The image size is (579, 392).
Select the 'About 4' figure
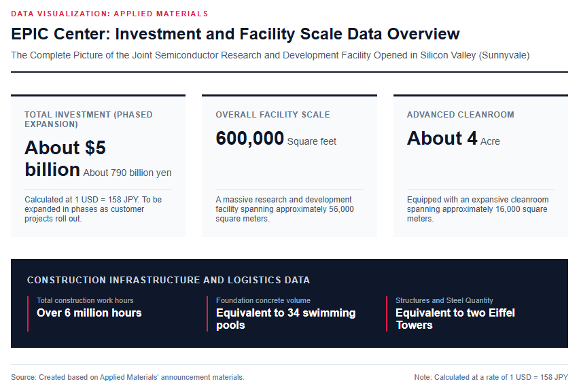pyautogui.click(x=442, y=139)
